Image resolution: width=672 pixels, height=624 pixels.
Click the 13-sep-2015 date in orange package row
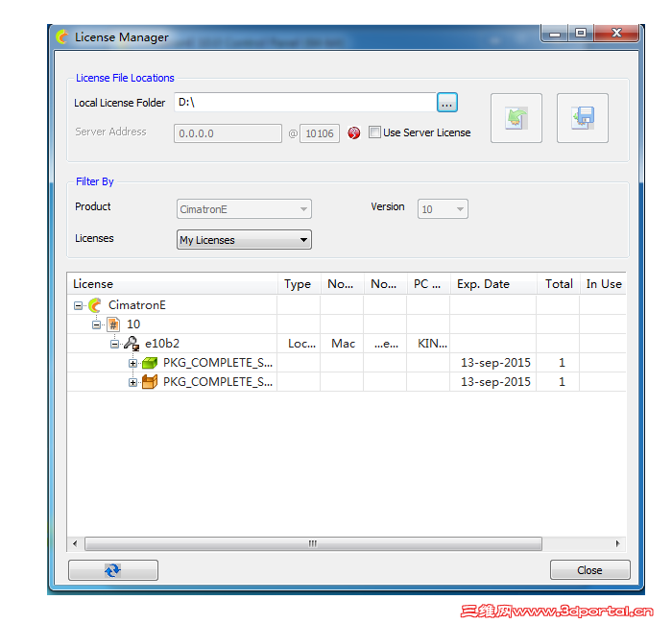[x=495, y=381]
